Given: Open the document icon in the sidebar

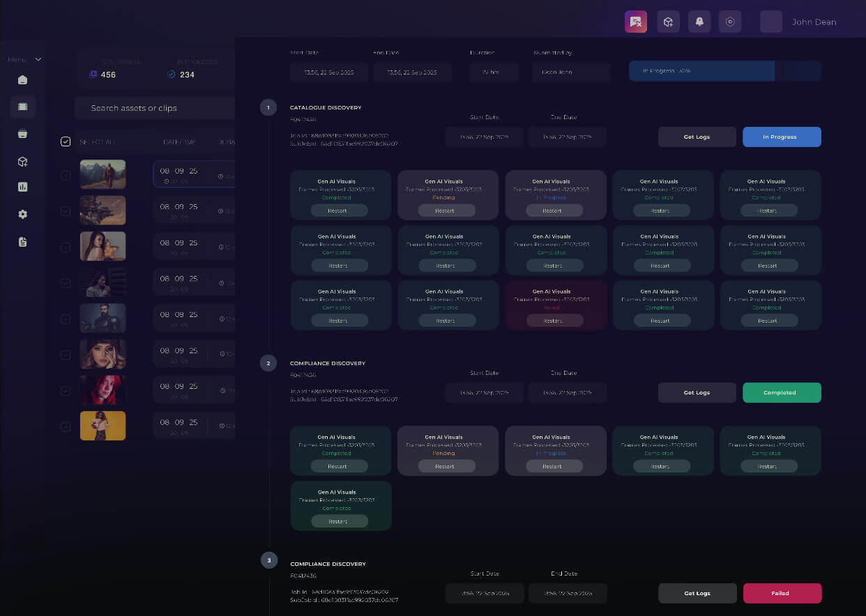Looking at the screenshot, I should point(22,242).
